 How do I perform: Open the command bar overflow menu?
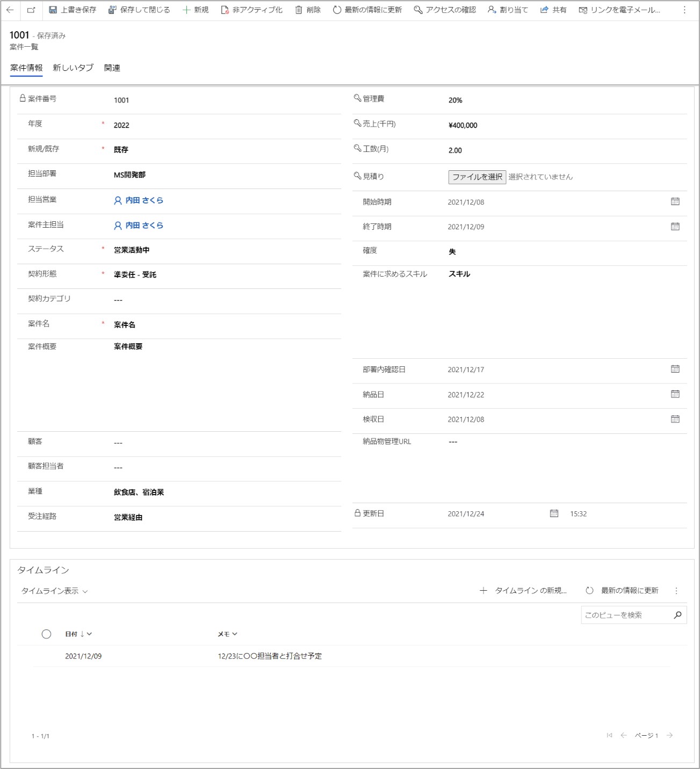pos(684,10)
